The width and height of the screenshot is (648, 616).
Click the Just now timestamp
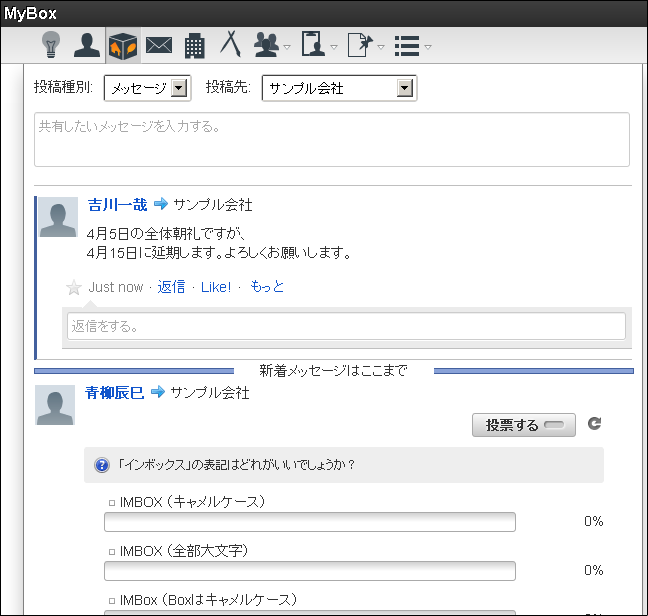pyautogui.click(x=116, y=287)
